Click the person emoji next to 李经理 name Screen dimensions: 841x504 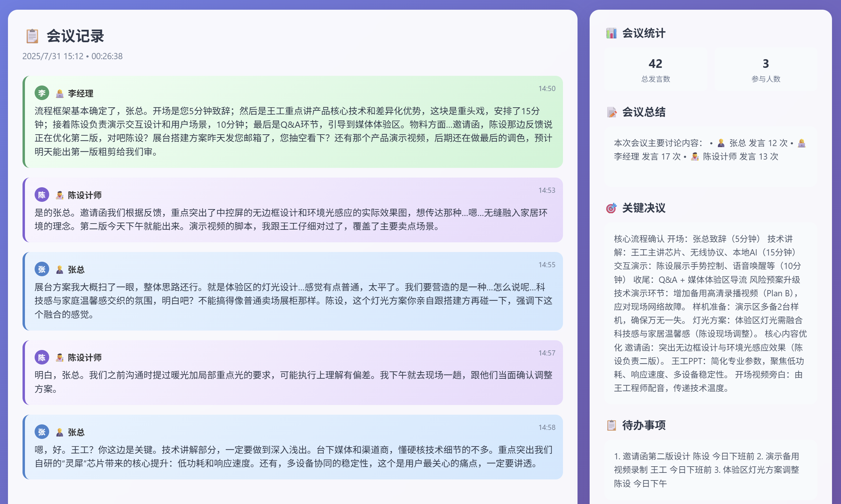60,93
